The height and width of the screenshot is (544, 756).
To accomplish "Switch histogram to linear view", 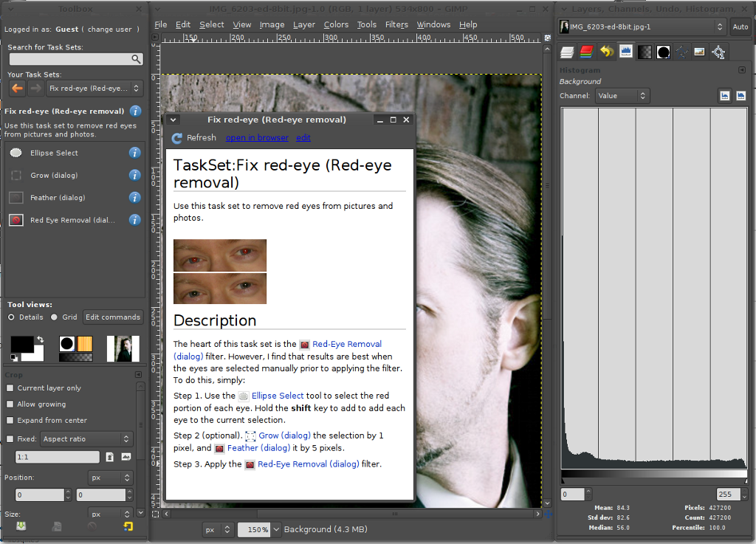I will pyautogui.click(x=725, y=95).
